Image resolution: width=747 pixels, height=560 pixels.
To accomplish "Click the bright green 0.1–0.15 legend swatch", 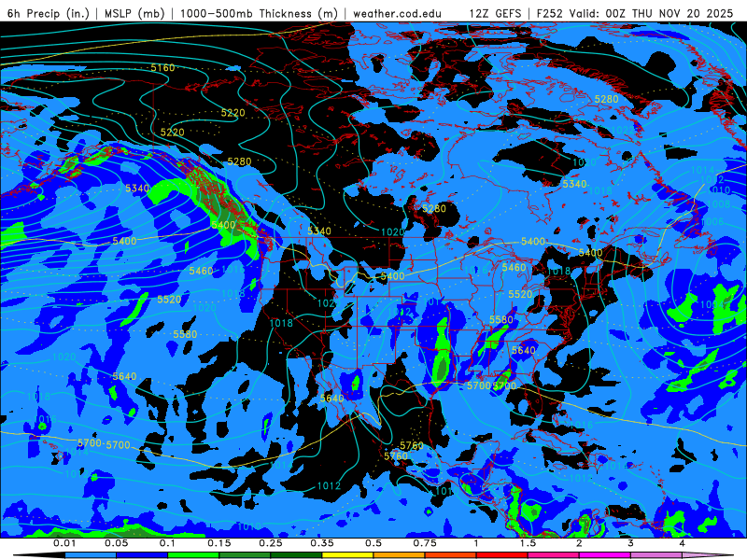I will (193, 555).
